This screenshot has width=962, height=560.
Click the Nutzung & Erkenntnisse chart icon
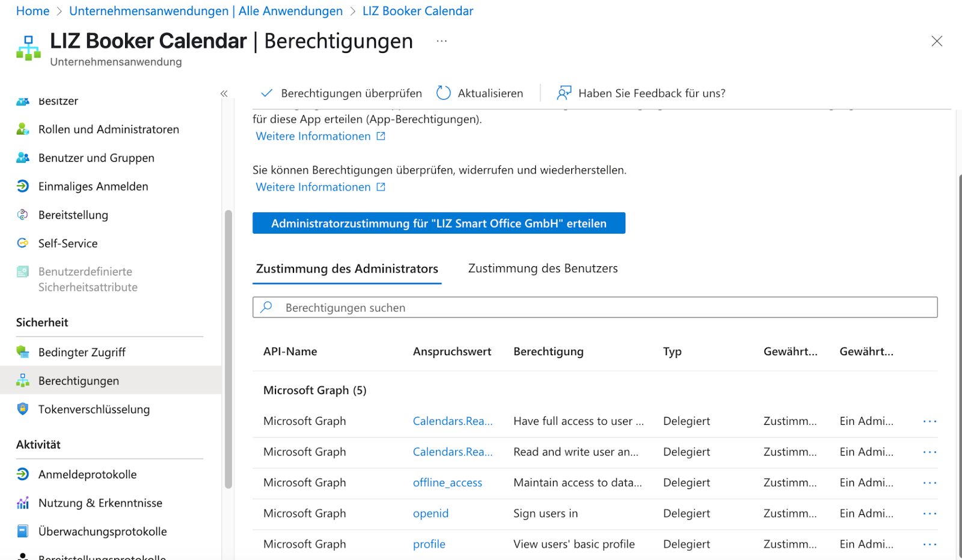[x=23, y=503]
